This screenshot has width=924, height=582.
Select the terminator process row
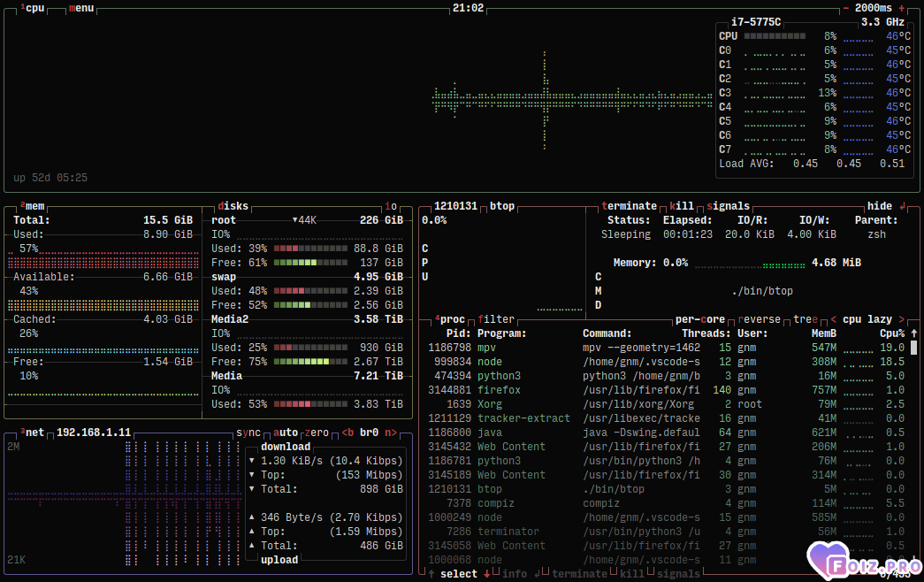pyautogui.click(x=666, y=532)
